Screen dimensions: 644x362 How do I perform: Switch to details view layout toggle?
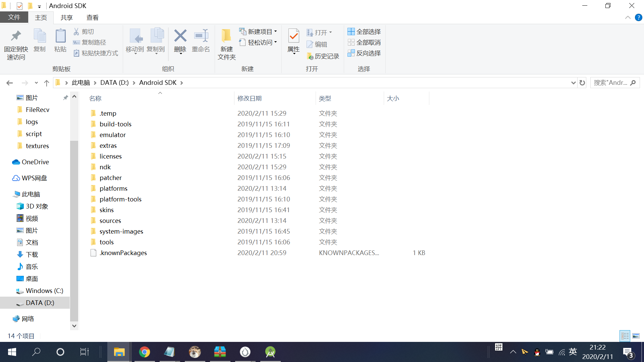[x=625, y=336]
